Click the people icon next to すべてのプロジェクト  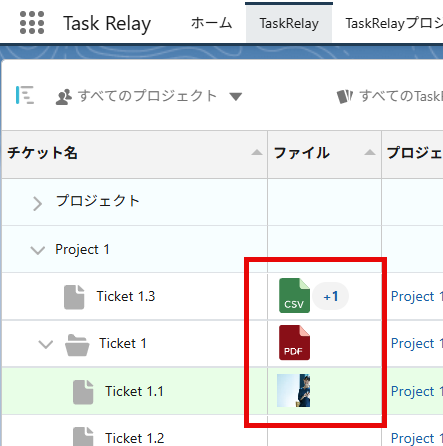tap(64, 97)
